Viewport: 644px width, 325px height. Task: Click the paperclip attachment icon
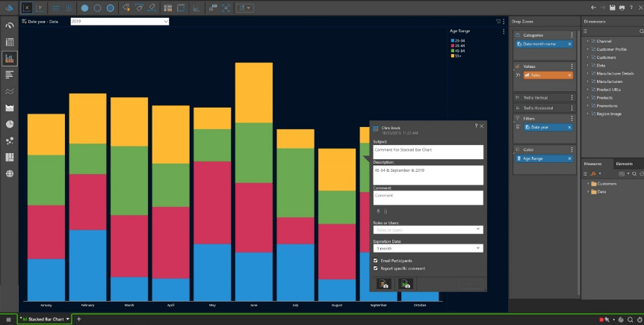386,211
